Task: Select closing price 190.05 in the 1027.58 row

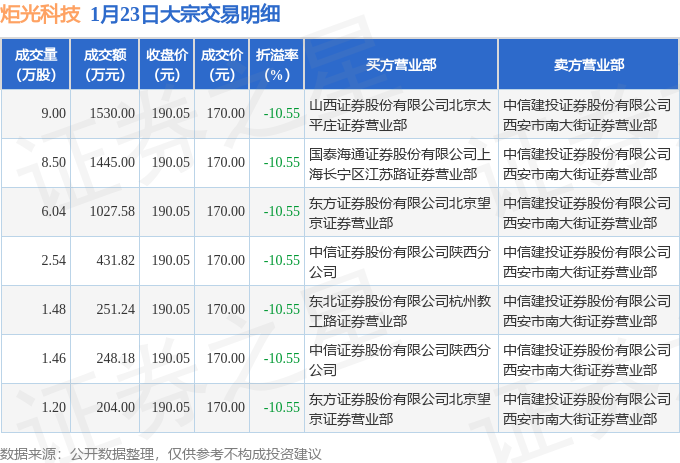Action: pyautogui.click(x=171, y=212)
